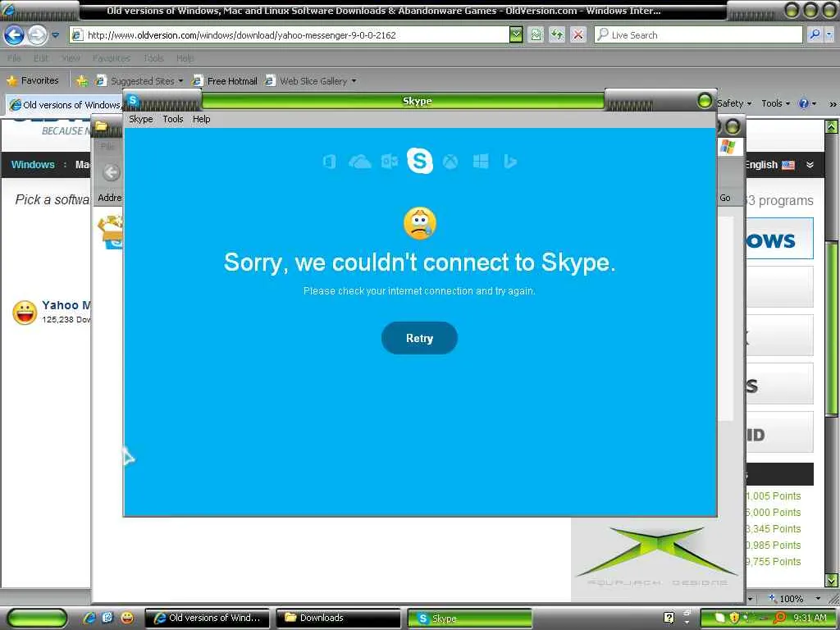The height and width of the screenshot is (630, 840).
Task: Open Suggested Sites dropdown
Action: click(139, 81)
